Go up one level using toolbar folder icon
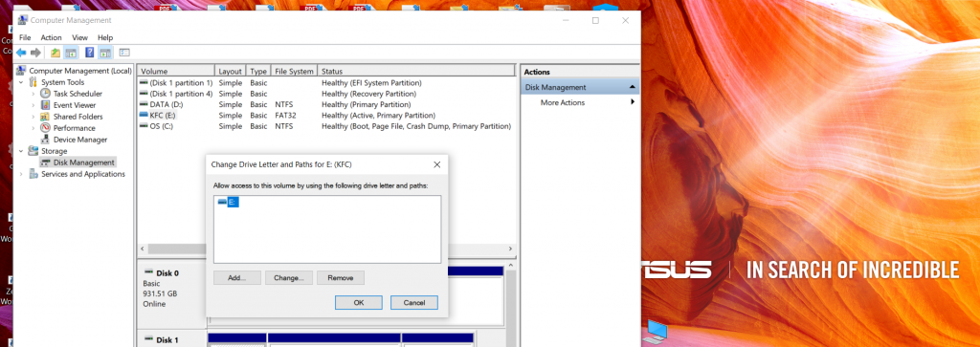The height and width of the screenshot is (347, 980). pyautogui.click(x=56, y=53)
